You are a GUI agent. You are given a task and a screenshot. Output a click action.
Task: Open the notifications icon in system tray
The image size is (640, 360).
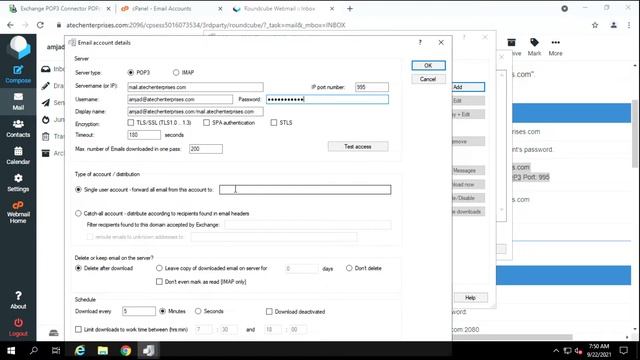623,351
